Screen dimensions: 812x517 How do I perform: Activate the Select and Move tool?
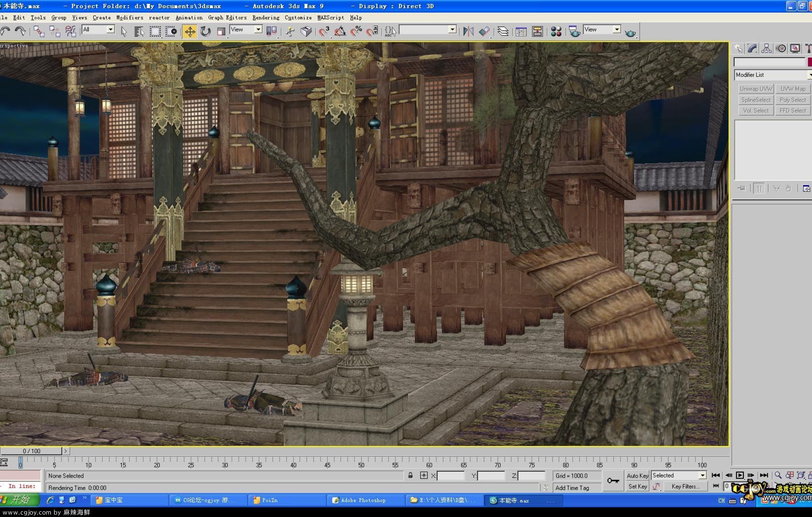(x=190, y=31)
